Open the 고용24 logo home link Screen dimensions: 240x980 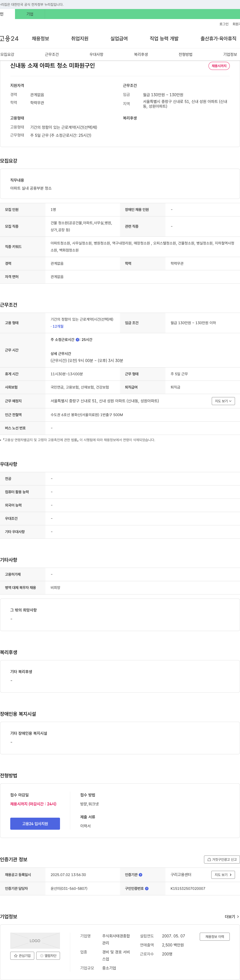[x=9, y=38]
